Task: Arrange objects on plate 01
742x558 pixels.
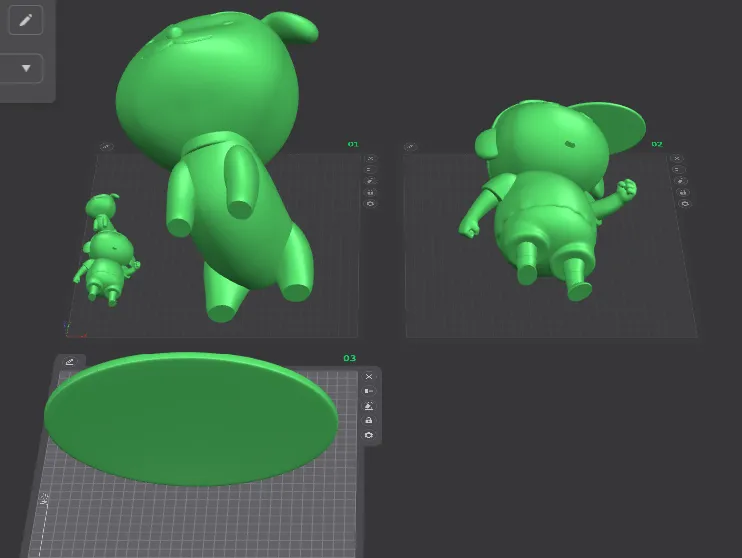Action: click(371, 169)
